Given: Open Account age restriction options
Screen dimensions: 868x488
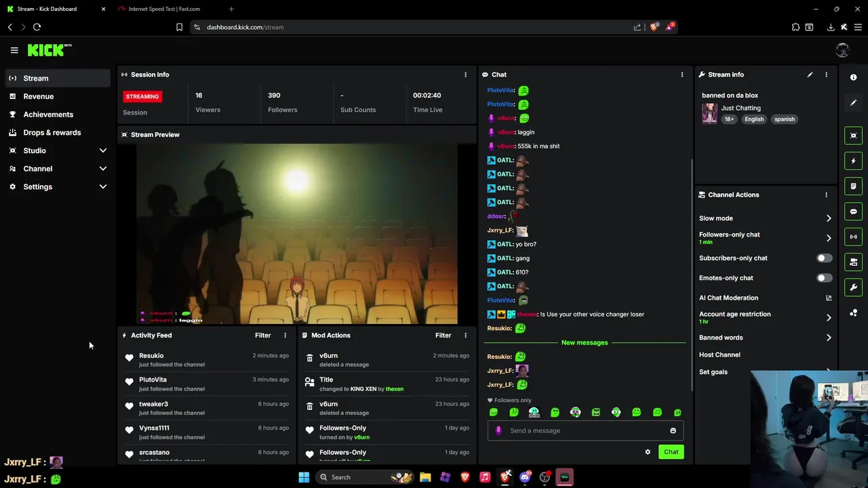Looking at the screenshot, I should click(766, 317).
